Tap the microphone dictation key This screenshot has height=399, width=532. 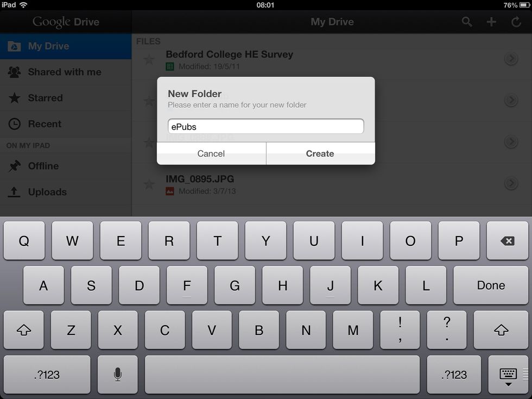pos(118,375)
